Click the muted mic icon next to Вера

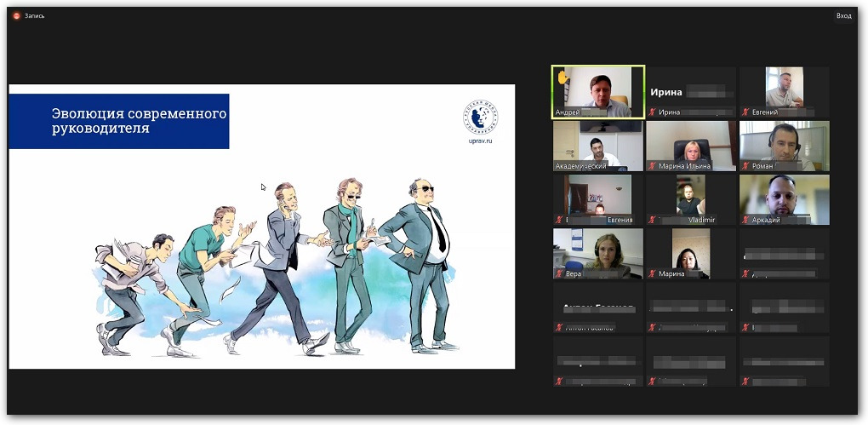(x=559, y=273)
